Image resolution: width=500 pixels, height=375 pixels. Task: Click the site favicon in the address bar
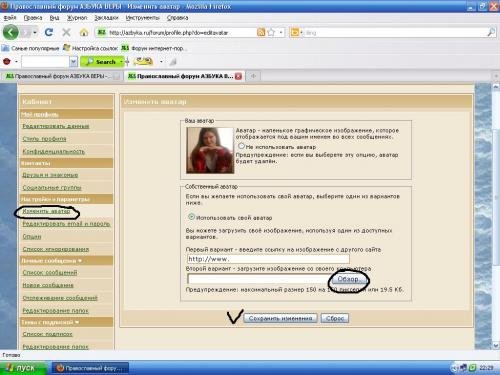pyautogui.click(x=101, y=32)
